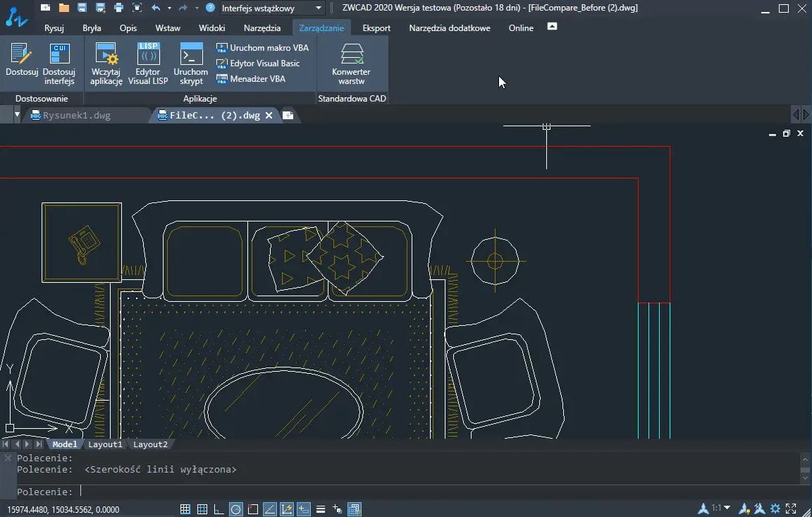Launch Uruchom skrypt script runner
This screenshot has height=517, width=812.
[191, 63]
